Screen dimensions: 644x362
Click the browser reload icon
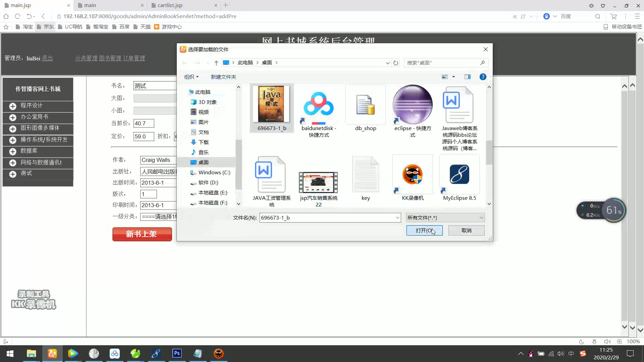click(x=17, y=16)
